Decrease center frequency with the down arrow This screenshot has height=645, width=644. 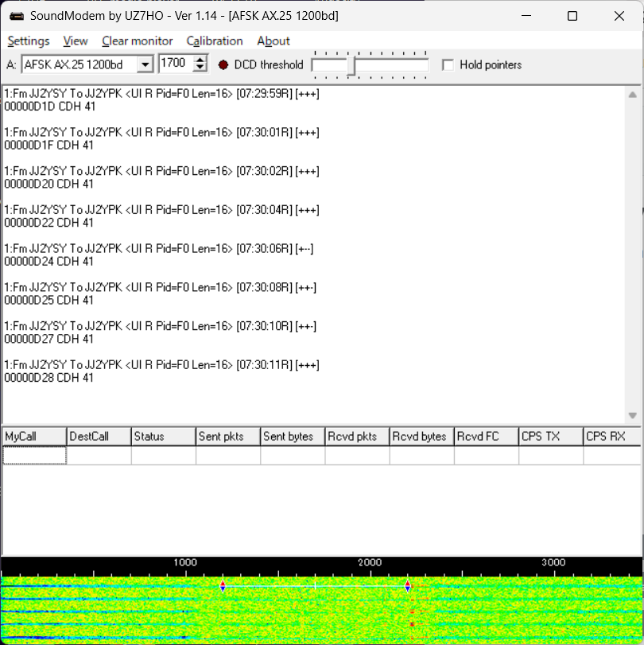coord(200,68)
